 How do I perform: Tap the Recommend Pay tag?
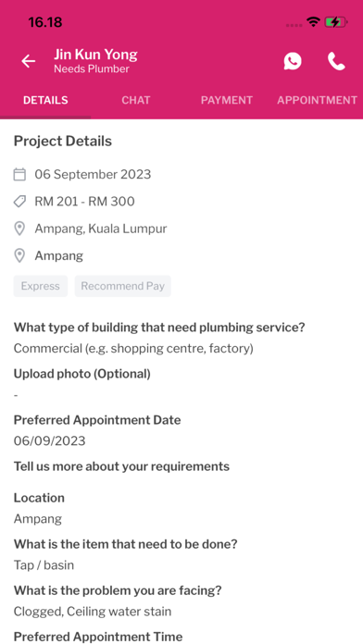tap(122, 286)
